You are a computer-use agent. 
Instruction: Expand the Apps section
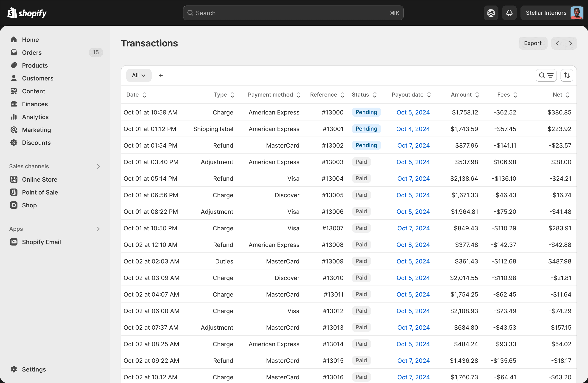98,229
